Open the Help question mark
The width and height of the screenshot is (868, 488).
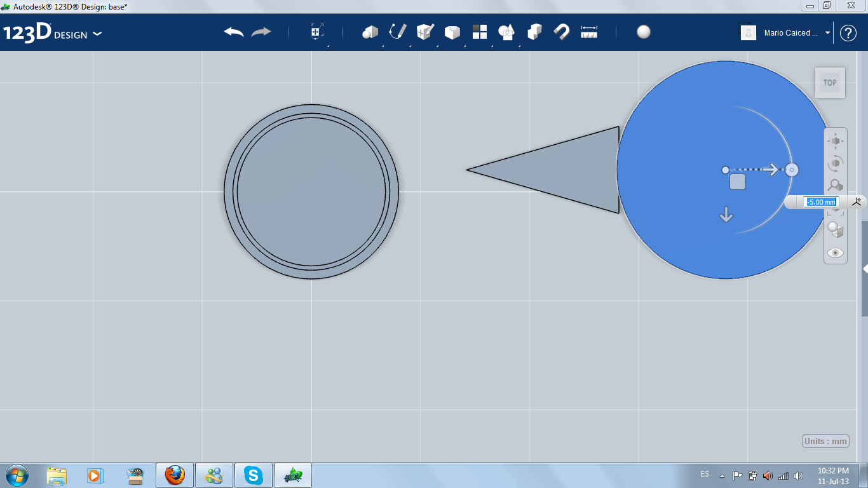pos(848,33)
